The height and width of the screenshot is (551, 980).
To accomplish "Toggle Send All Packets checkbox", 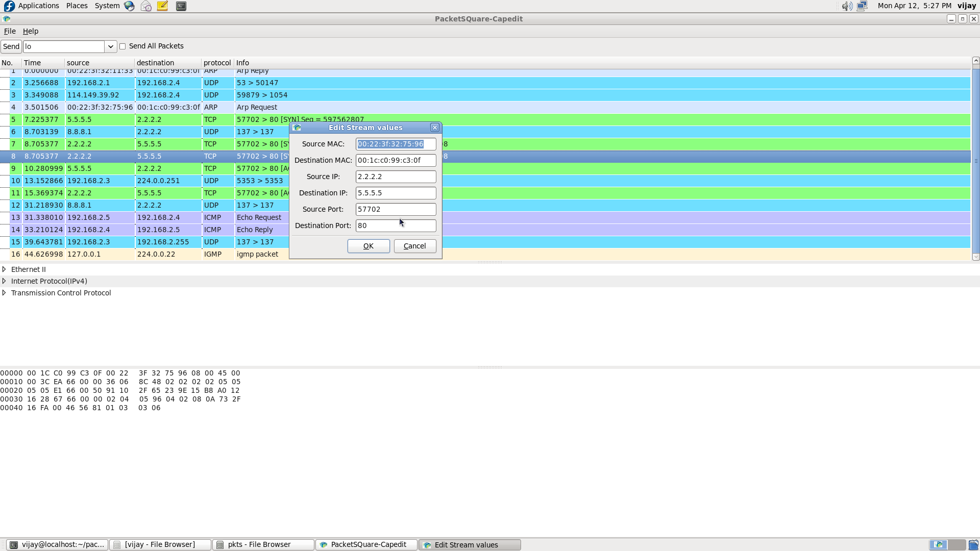I will point(122,46).
